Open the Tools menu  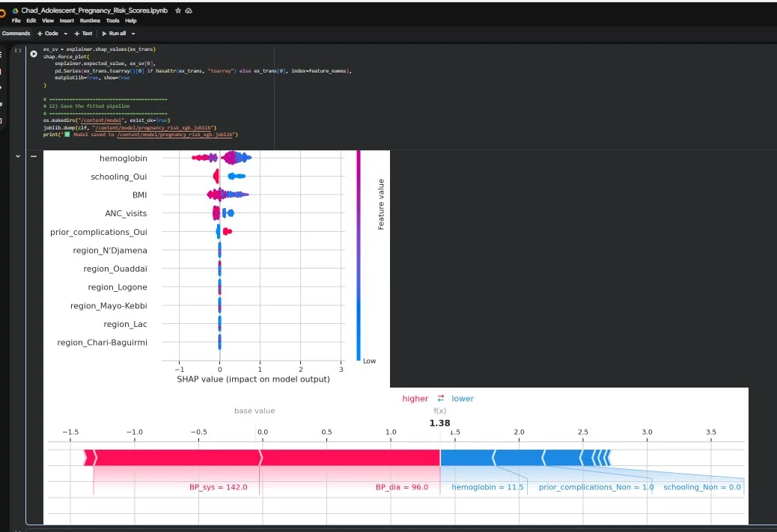(x=112, y=21)
